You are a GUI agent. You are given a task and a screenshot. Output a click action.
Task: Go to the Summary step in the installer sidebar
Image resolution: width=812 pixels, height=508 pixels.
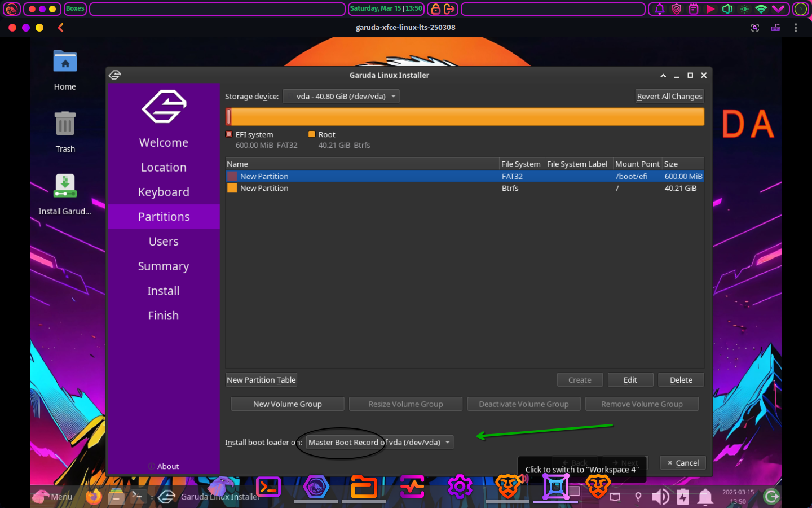tap(164, 266)
